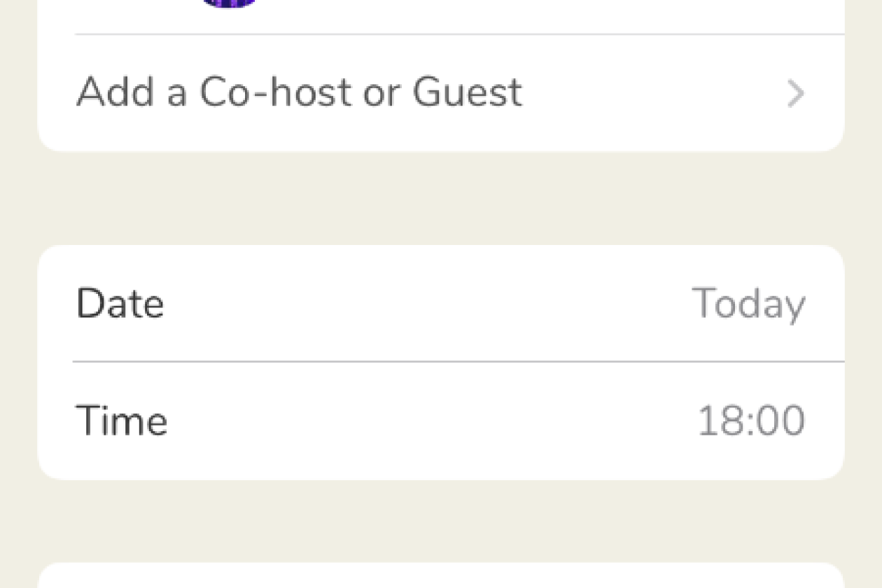Click the divider line between Date and Time
Viewport: 882px width, 588px height.
tap(458, 362)
